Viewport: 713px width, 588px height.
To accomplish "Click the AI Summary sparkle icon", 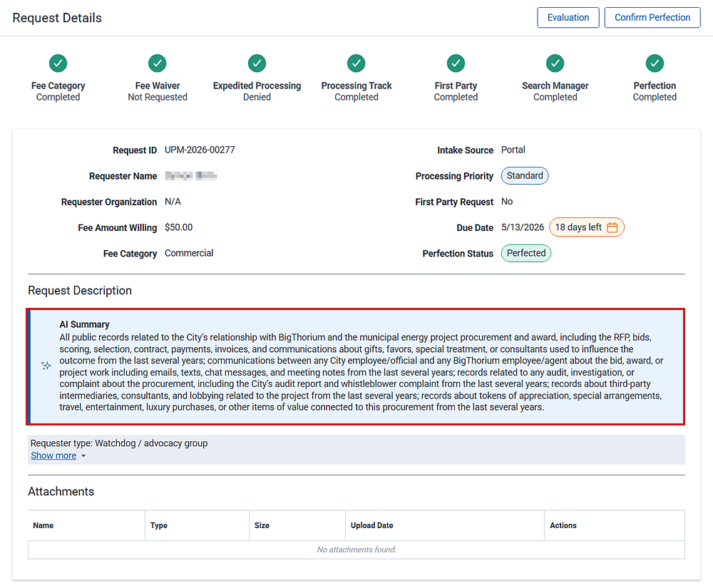I will [46, 366].
